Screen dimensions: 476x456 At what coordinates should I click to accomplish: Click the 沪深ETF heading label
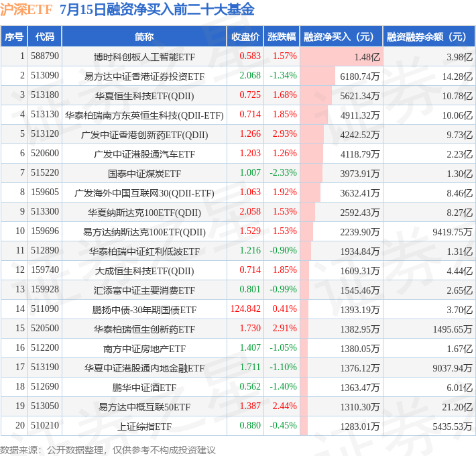coord(27,9)
